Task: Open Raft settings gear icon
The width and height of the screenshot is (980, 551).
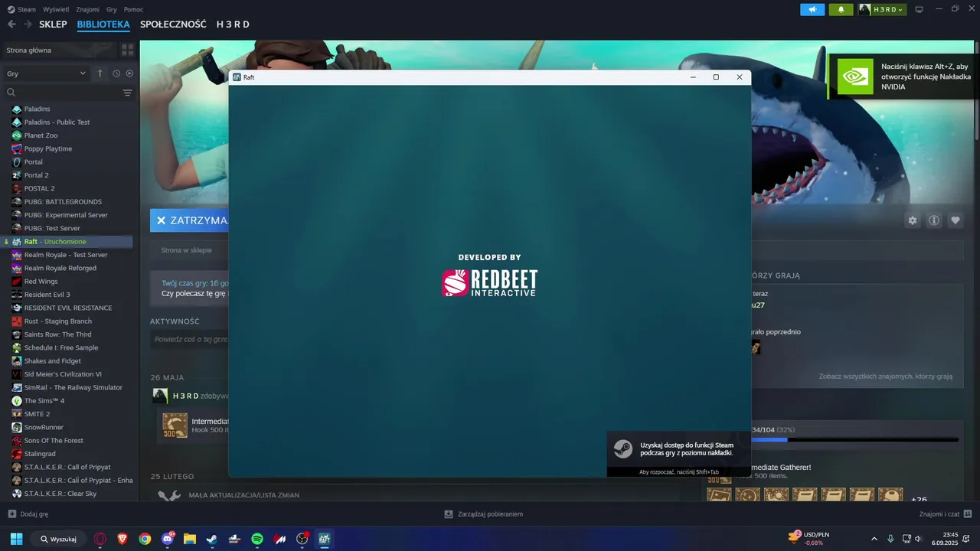Action: point(913,220)
